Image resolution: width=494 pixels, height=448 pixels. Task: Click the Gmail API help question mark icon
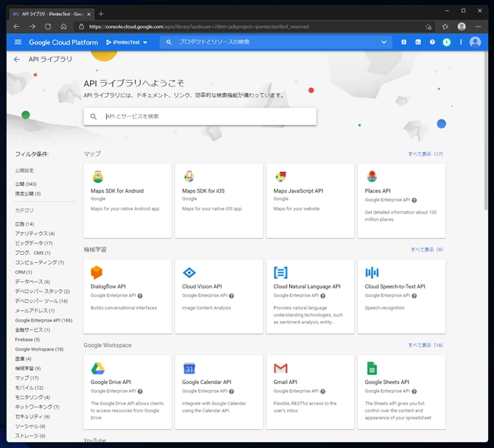click(x=323, y=391)
